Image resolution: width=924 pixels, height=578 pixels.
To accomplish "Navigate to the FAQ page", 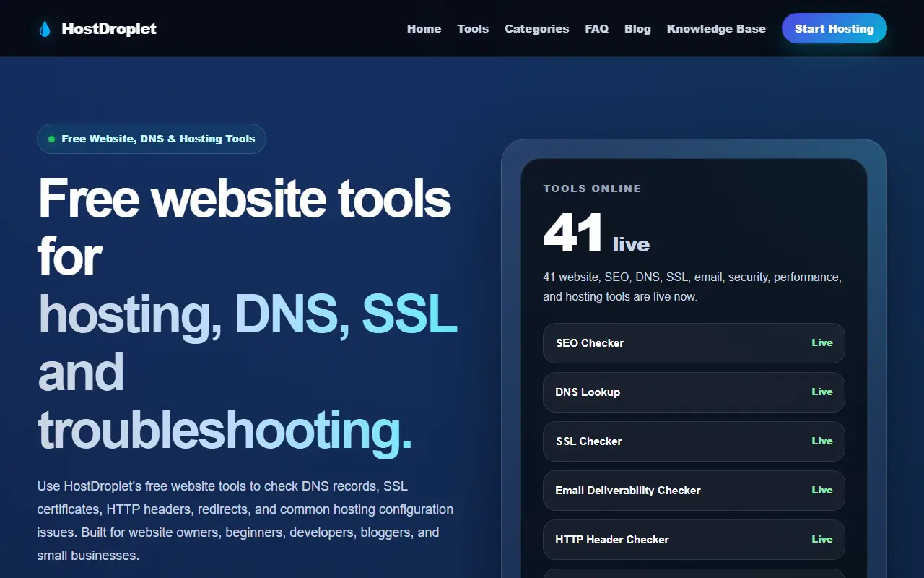I will tap(596, 29).
